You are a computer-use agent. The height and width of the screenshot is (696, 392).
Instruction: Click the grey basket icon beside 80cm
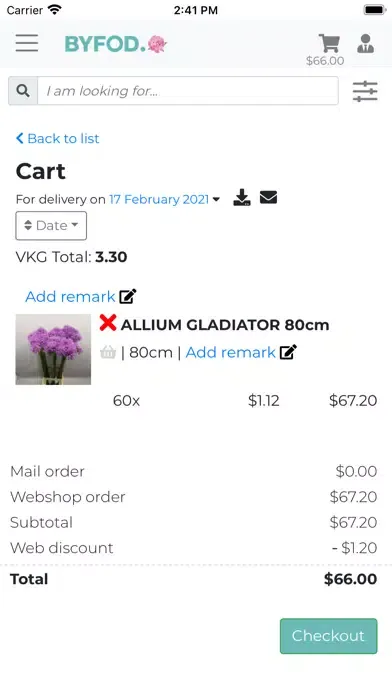(108, 352)
